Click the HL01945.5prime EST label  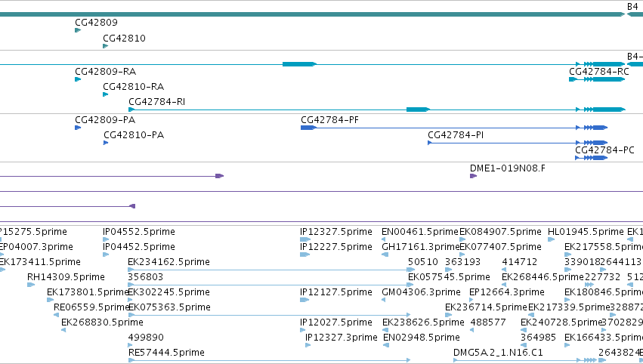point(586,232)
